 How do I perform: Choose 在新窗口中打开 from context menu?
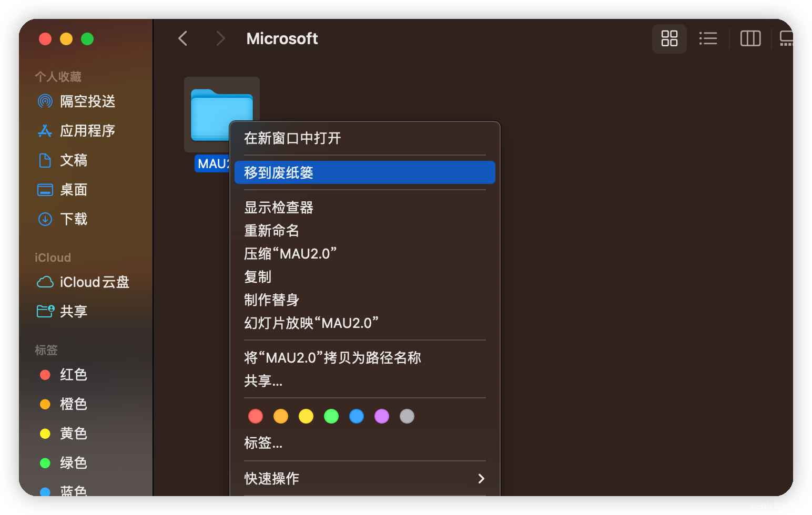click(364, 138)
